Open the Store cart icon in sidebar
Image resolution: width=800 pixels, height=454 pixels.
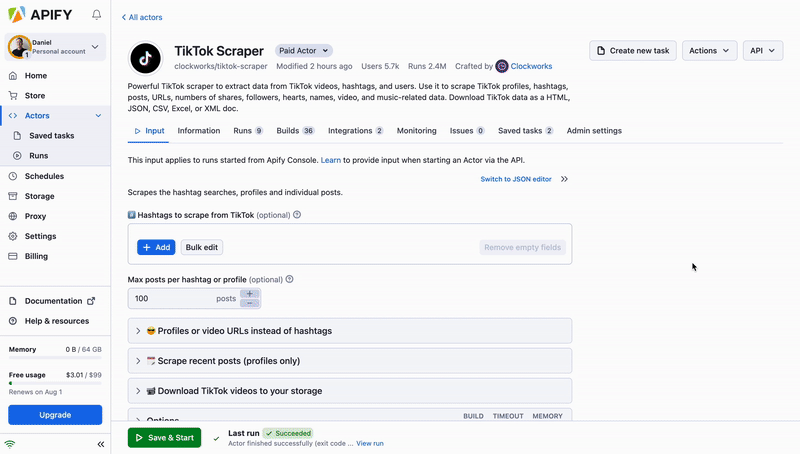[x=13, y=95]
